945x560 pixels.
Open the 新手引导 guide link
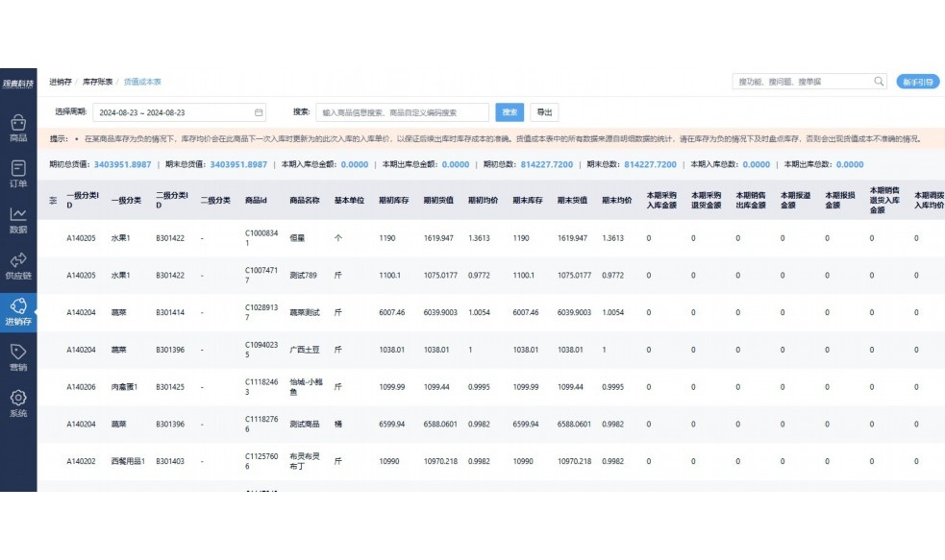[917, 81]
